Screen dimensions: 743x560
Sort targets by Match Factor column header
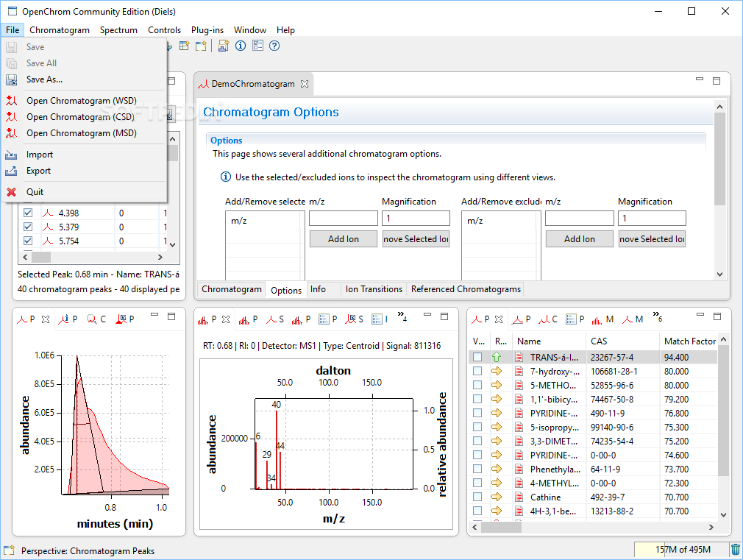(x=689, y=341)
